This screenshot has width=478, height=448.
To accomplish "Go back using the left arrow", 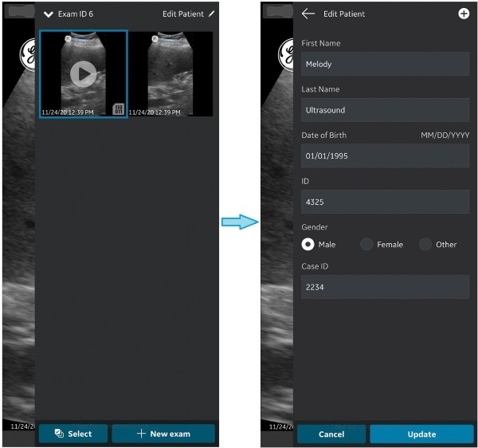I will tap(308, 14).
